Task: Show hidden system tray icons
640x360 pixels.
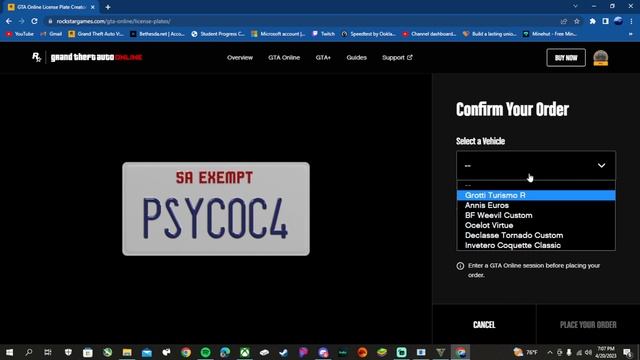Action: pyautogui.click(x=550, y=352)
